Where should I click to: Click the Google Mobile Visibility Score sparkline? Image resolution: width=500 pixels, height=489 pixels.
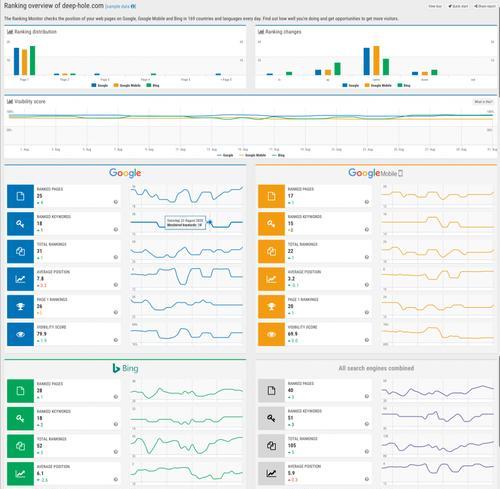(438, 334)
